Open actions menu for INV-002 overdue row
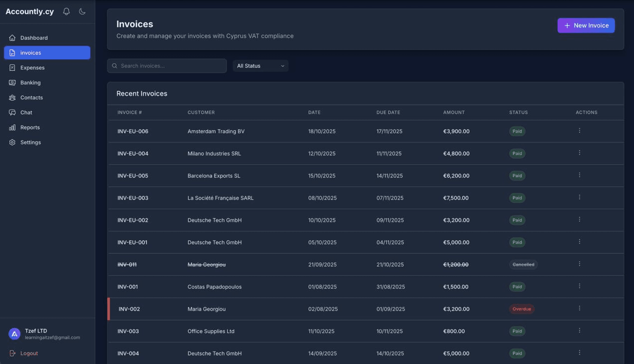Viewport: 634px width, 364px height. (x=579, y=308)
